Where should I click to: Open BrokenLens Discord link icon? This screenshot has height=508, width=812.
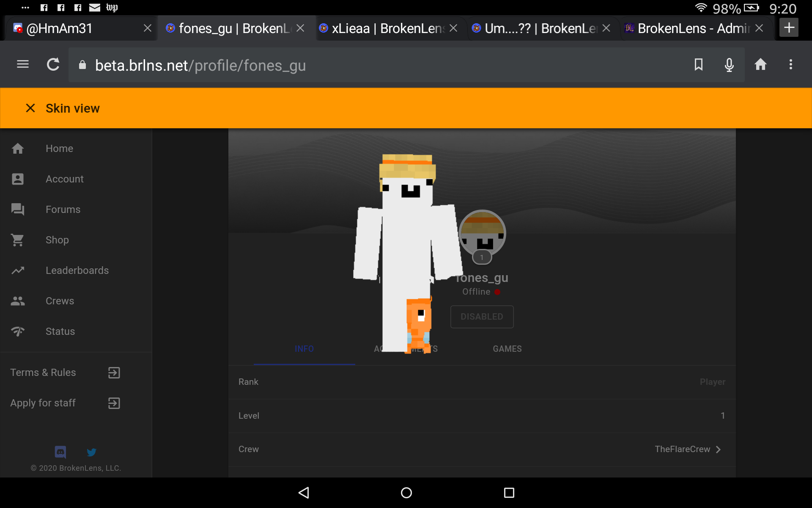[60, 452]
